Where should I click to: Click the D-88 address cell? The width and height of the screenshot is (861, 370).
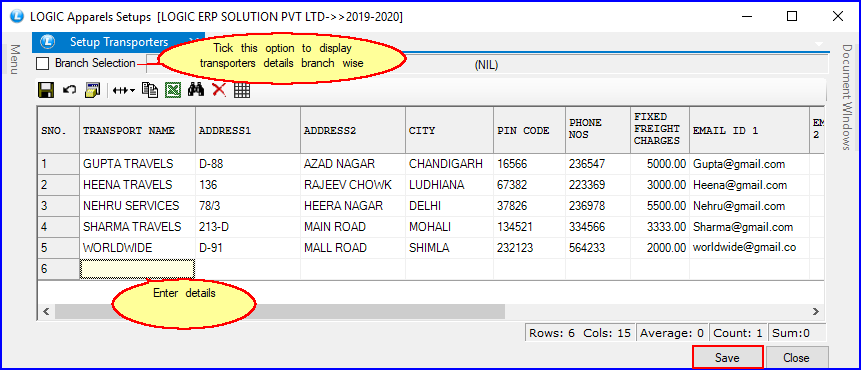coord(248,164)
